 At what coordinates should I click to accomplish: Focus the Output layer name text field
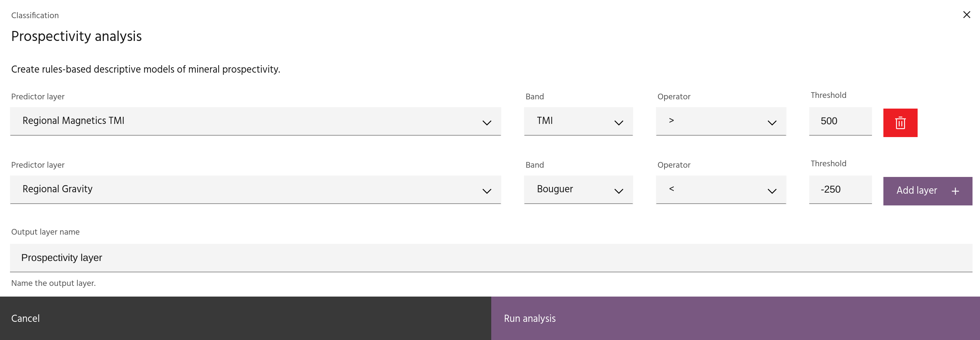pos(491,257)
